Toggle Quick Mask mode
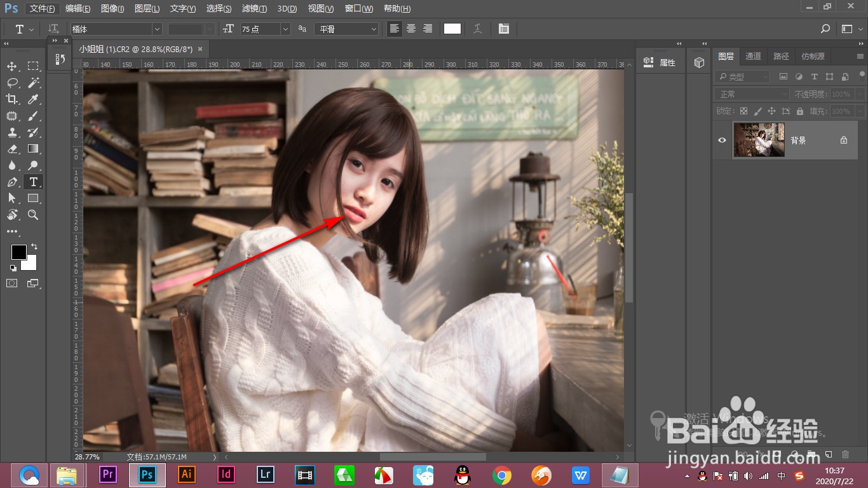The height and width of the screenshot is (488, 868). pyautogui.click(x=12, y=283)
